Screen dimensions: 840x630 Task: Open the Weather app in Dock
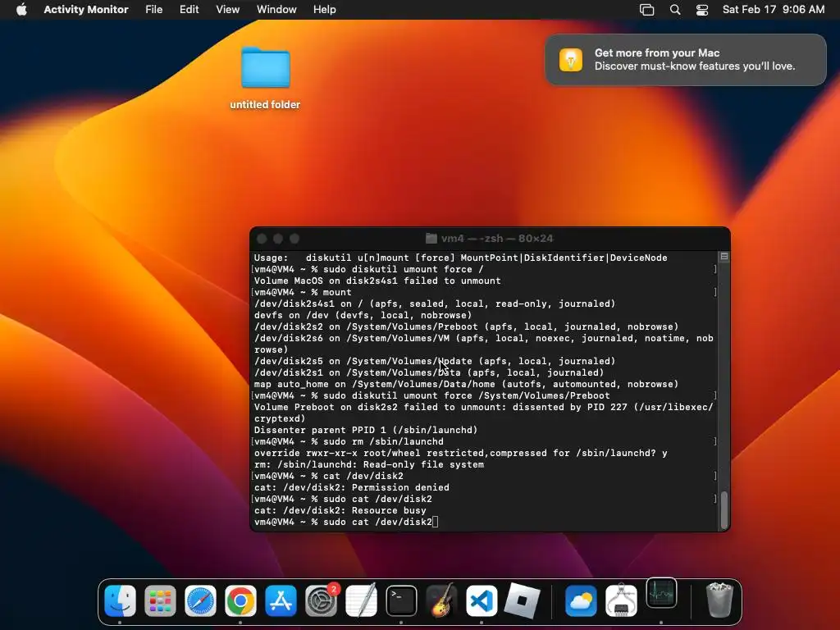(x=582, y=600)
